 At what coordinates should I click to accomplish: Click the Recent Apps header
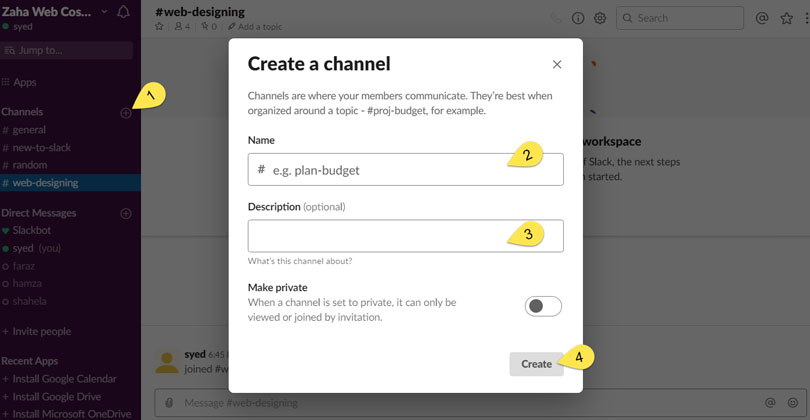pos(29,361)
